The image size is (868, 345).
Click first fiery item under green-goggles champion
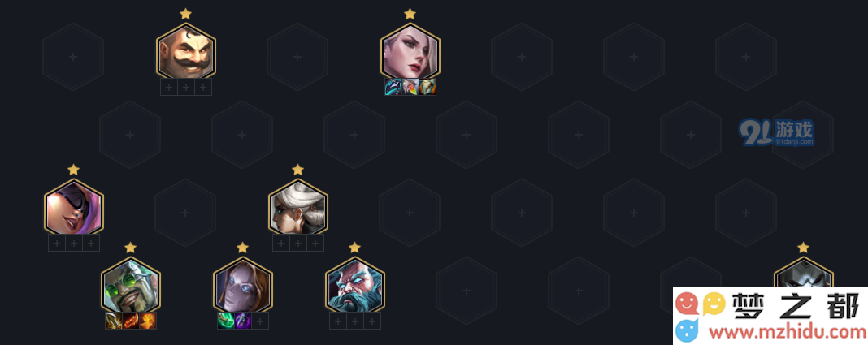131,321
